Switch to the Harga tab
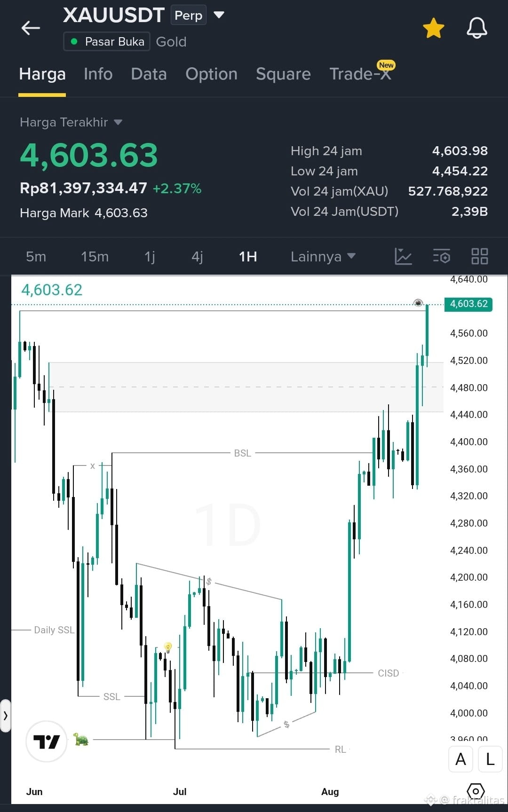Screen dimensions: 508x812 click(x=42, y=74)
